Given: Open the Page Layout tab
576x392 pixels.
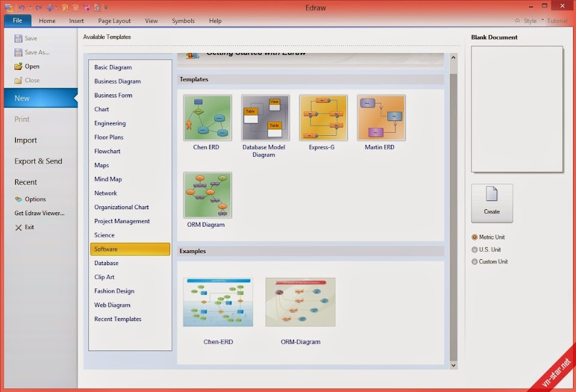Looking at the screenshot, I should coord(114,21).
